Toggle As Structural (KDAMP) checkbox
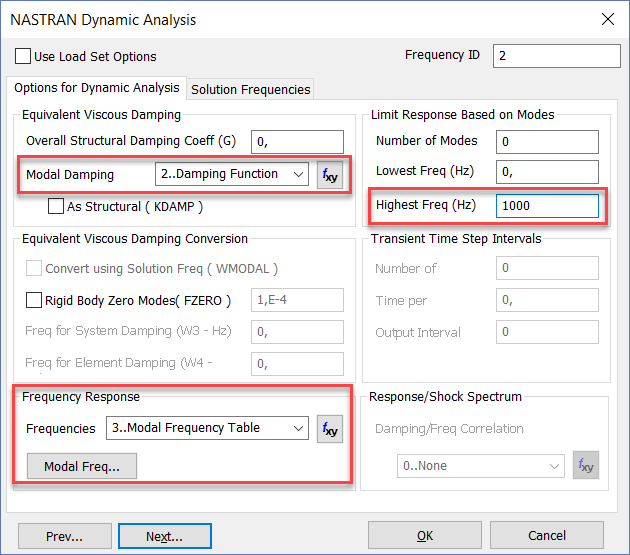630x555 pixels. (55, 206)
